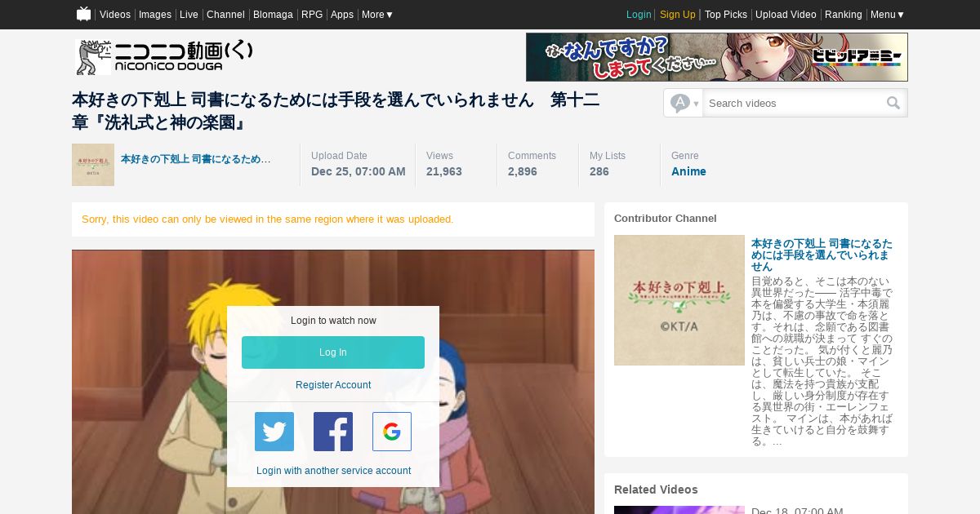The width and height of the screenshot is (980, 514).
Task: Open Blomaga in top navigation
Action: [x=273, y=15]
